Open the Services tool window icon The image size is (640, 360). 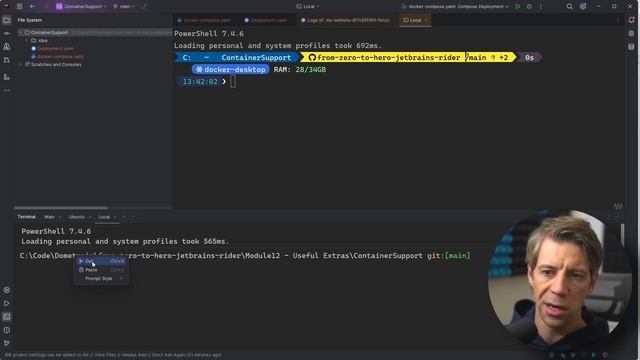7,290
